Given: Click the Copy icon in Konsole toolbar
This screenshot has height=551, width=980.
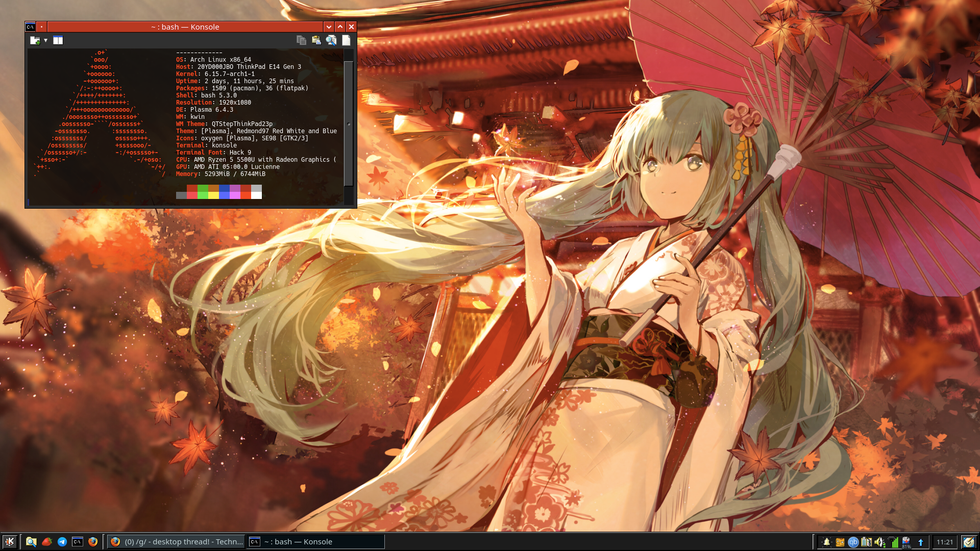Looking at the screenshot, I should click(x=302, y=40).
